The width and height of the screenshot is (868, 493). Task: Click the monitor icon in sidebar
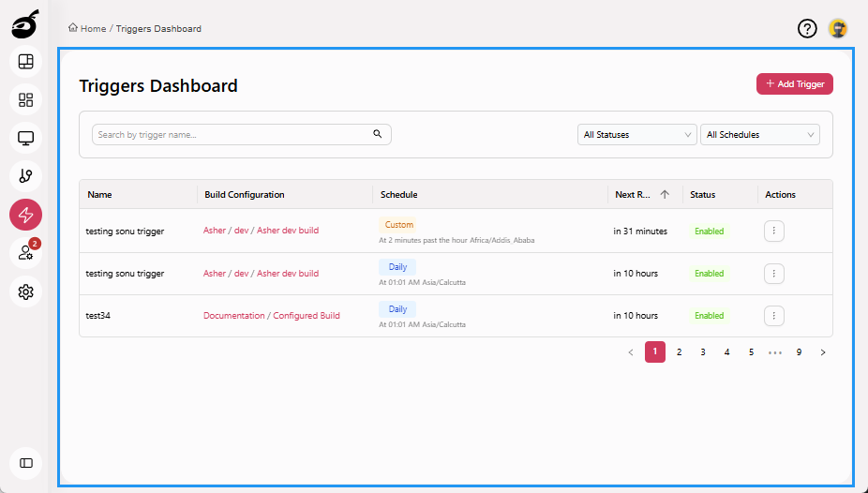(26, 139)
